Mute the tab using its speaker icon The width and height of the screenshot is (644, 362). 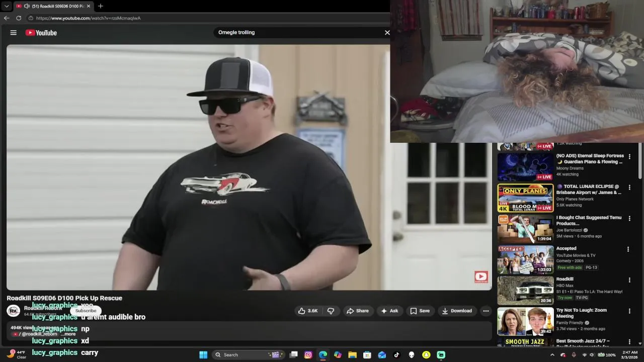pos(27,6)
